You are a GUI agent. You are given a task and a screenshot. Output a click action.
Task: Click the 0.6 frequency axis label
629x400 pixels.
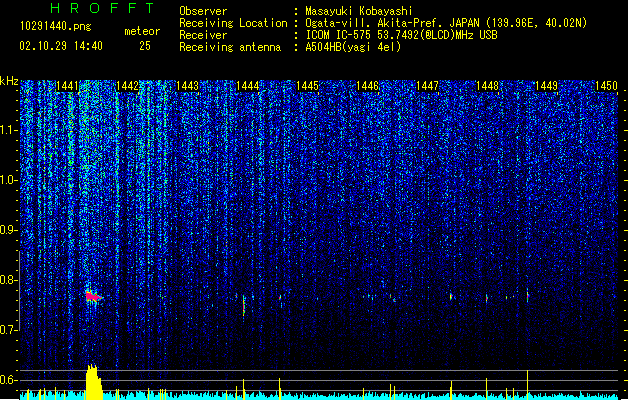click(x=8, y=380)
